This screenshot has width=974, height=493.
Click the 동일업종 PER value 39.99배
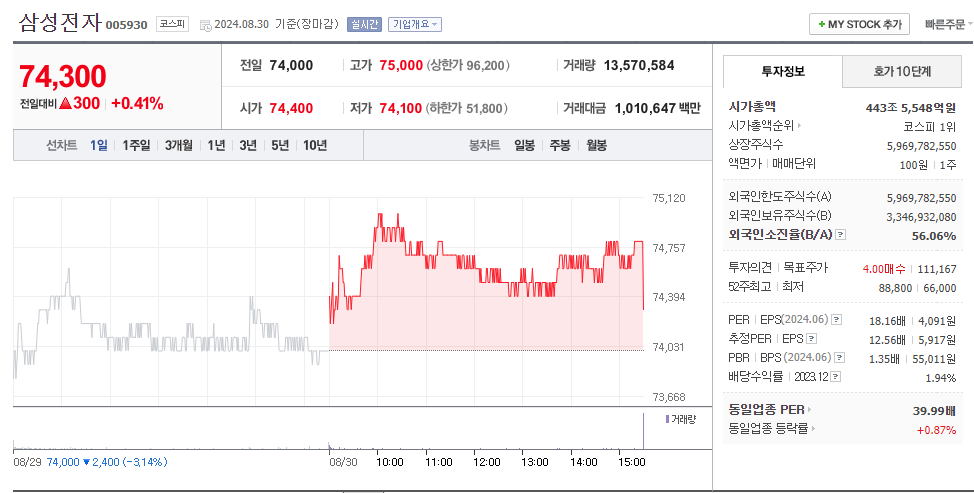[x=934, y=411]
